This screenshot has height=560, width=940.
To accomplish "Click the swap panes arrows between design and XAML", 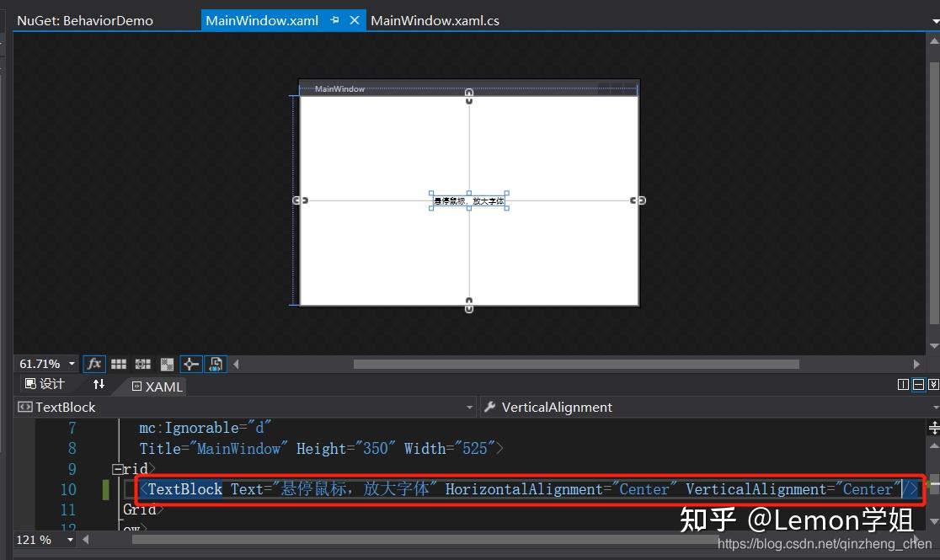I will tap(99, 386).
